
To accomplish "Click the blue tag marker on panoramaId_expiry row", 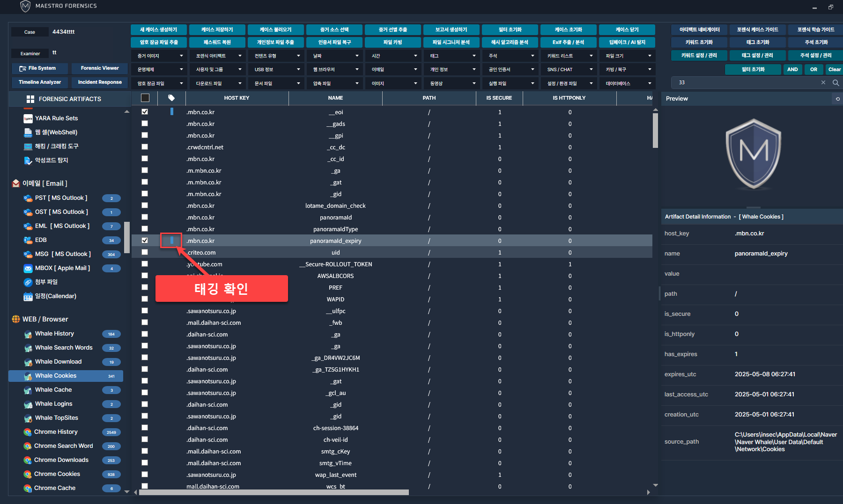I will point(172,241).
